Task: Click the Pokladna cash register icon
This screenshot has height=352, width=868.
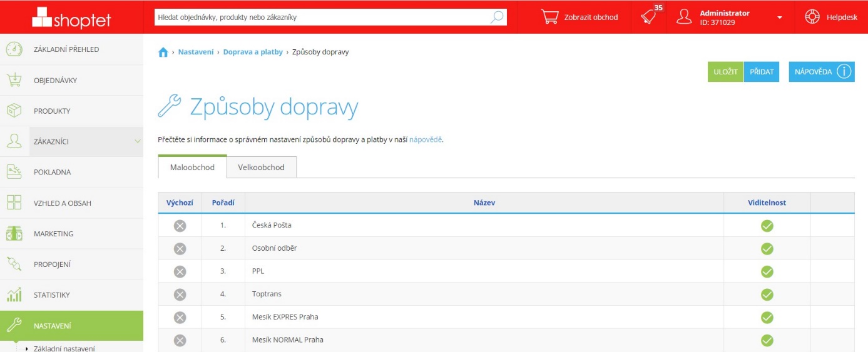Action: 14,172
